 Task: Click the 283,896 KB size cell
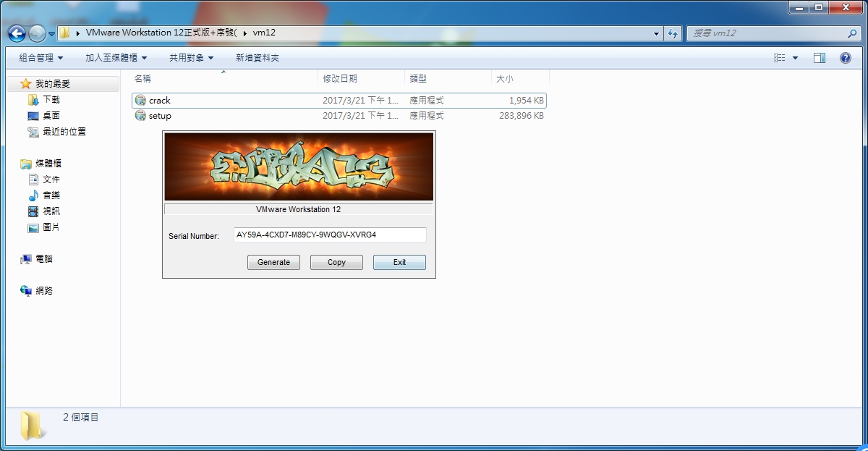click(x=522, y=116)
